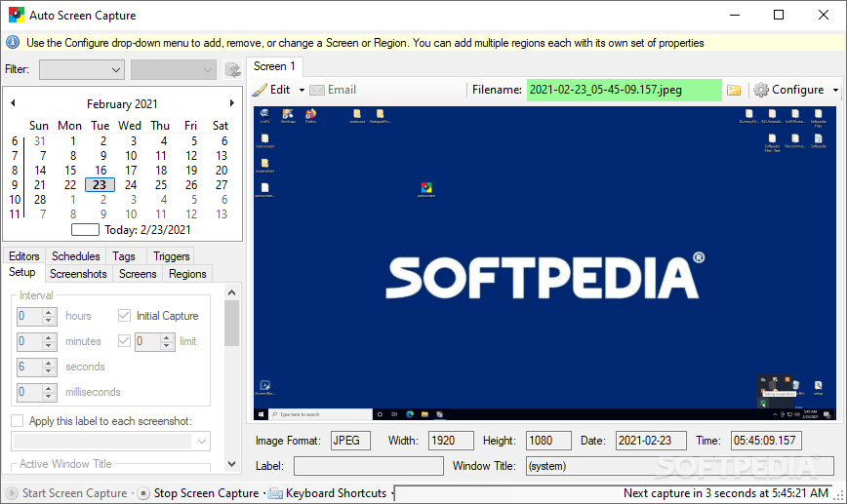Increase the seconds spinner value

49,363
